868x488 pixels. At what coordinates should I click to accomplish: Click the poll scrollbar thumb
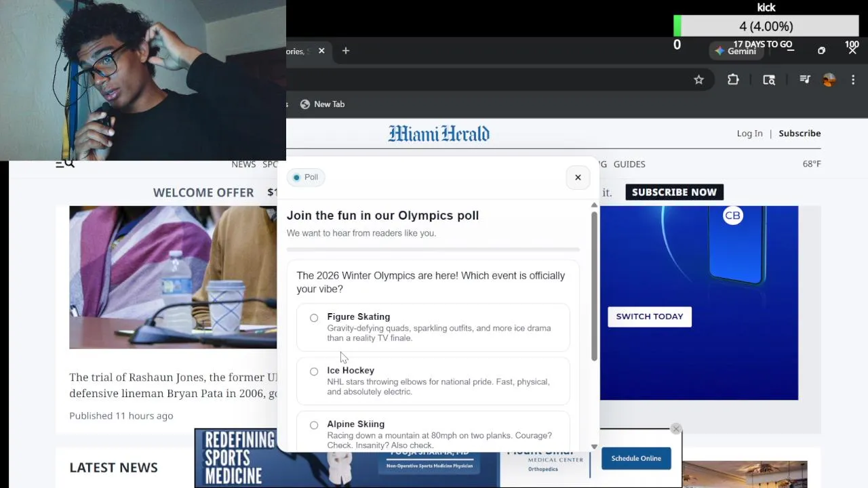[x=594, y=286]
